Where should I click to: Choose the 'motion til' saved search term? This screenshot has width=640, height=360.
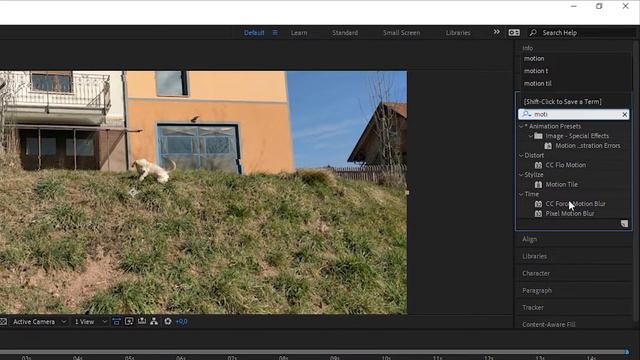538,84
